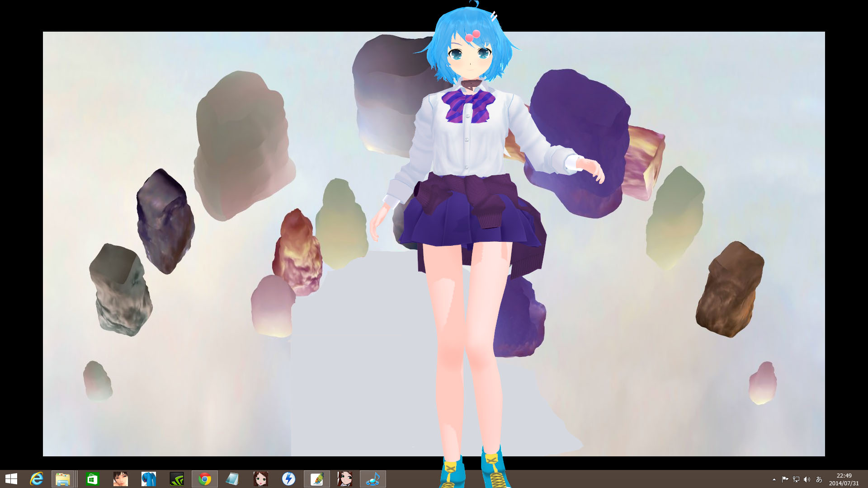
Task: Open the green Windows Store icon
Action: pos(93,479)
